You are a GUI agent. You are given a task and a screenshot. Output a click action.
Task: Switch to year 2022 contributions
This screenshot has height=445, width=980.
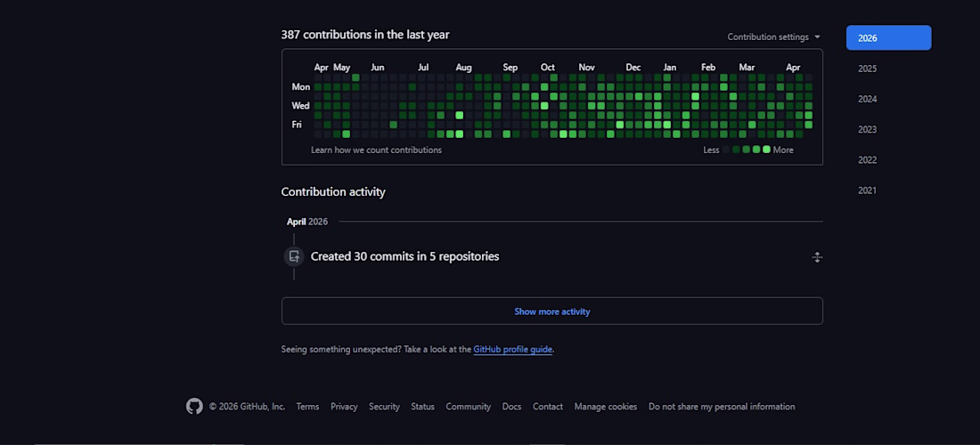click(867, 160)
